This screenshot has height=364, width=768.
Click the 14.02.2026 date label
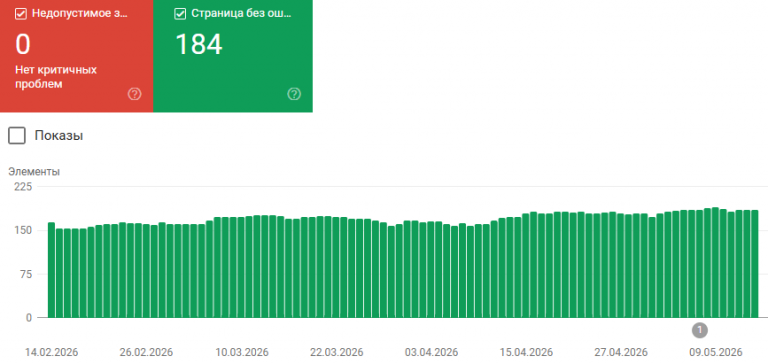pyautogui.click(x=51, y=352)
